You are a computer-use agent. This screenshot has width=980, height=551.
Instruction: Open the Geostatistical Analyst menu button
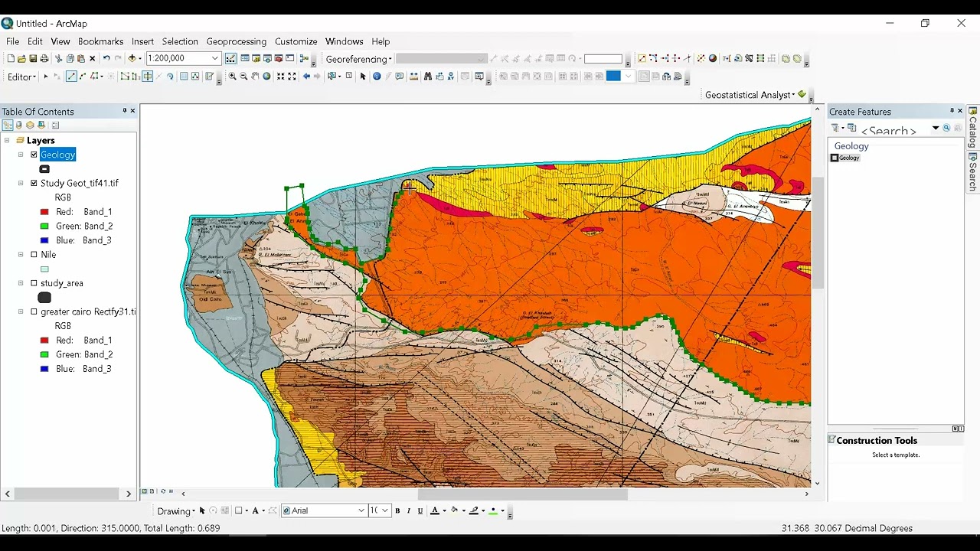(750, 95)
